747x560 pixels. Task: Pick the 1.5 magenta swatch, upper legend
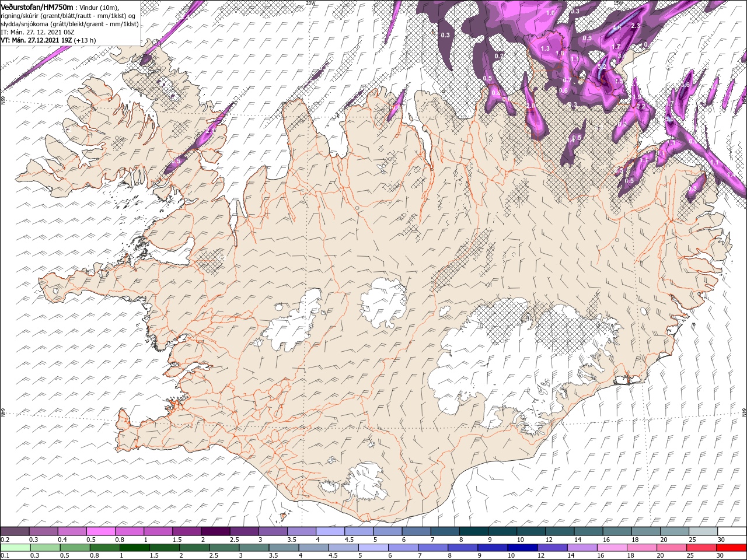[x=187, y=531]
